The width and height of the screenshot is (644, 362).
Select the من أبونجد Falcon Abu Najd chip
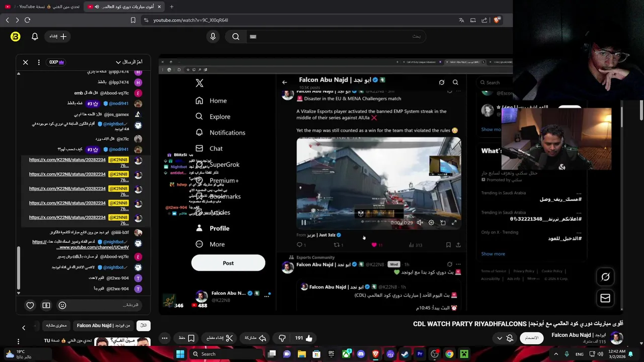(x=103, y=326)
